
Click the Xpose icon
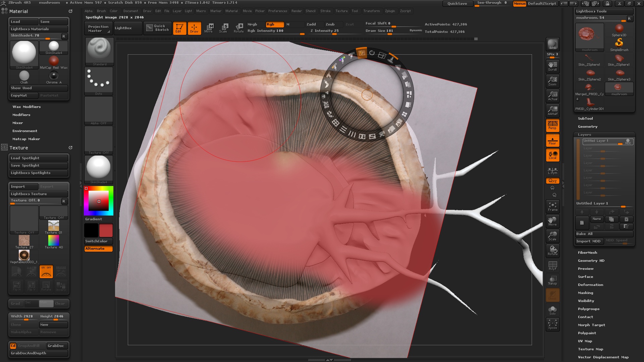552,324
